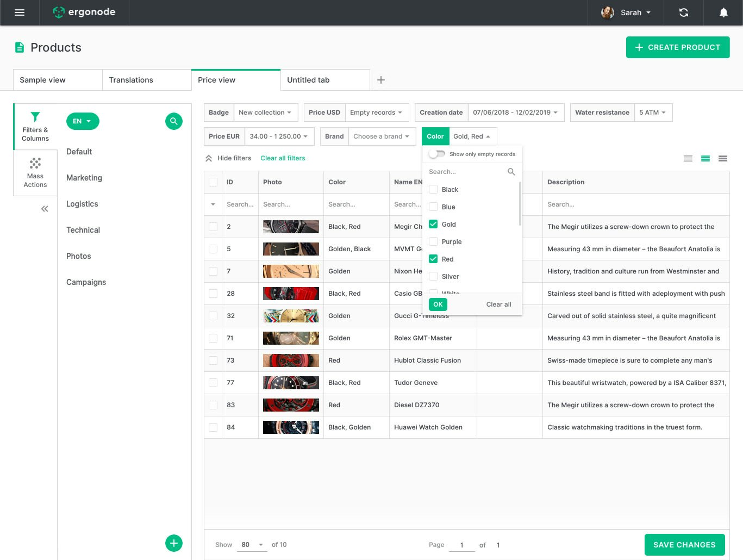Click the green plus floating action button

174,543
